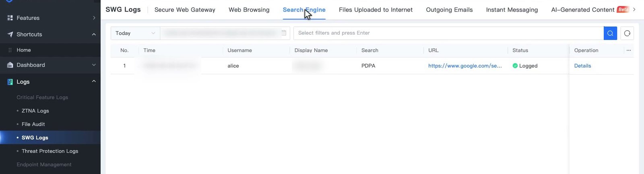Open Details for alice's log entry
644x174 pixels.
(x=582, y=66)
